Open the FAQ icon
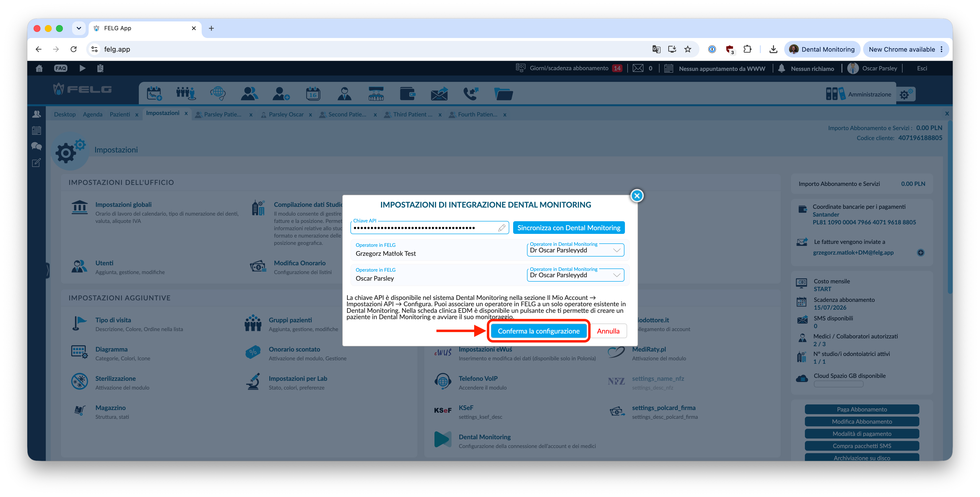This screenshot has width=980, height=497. pyautogui.click(x=60, y=68)
